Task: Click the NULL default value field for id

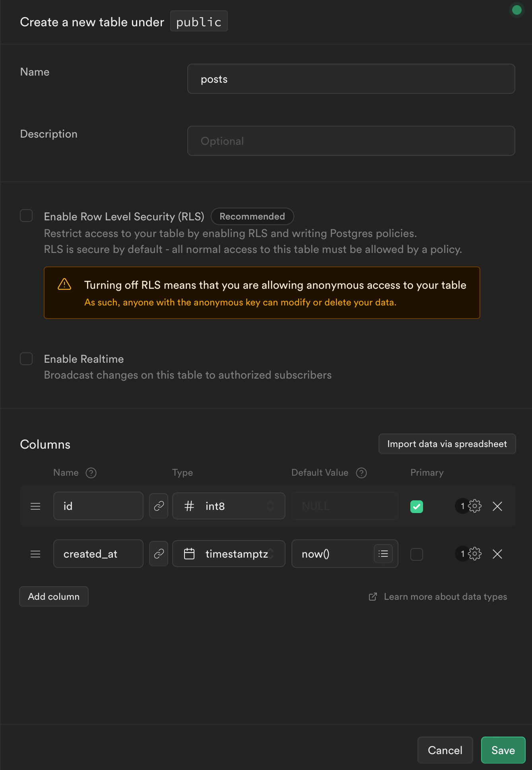Action: point(345,506)
